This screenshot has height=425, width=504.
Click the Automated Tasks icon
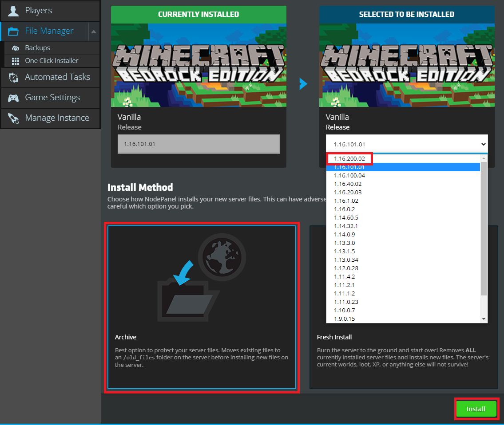tap(13, 77)
